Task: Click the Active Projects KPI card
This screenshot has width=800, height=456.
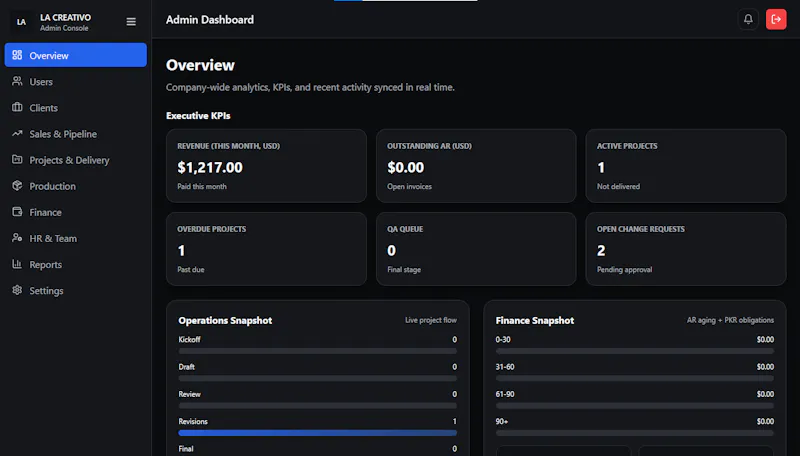Action: 686,166
